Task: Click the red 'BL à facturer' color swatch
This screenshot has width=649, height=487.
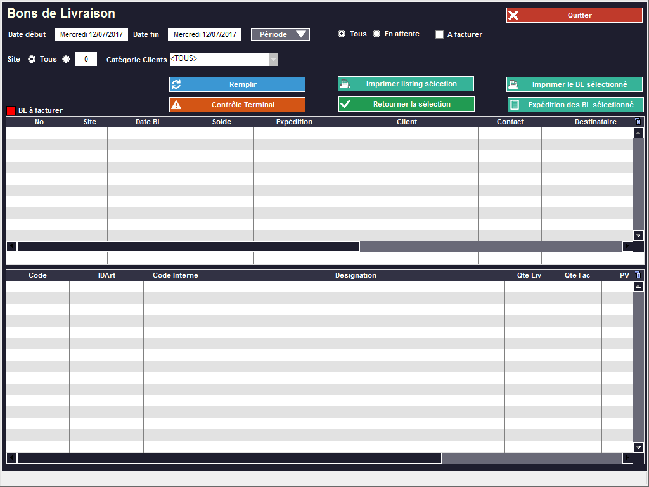Action: (11, 111)
